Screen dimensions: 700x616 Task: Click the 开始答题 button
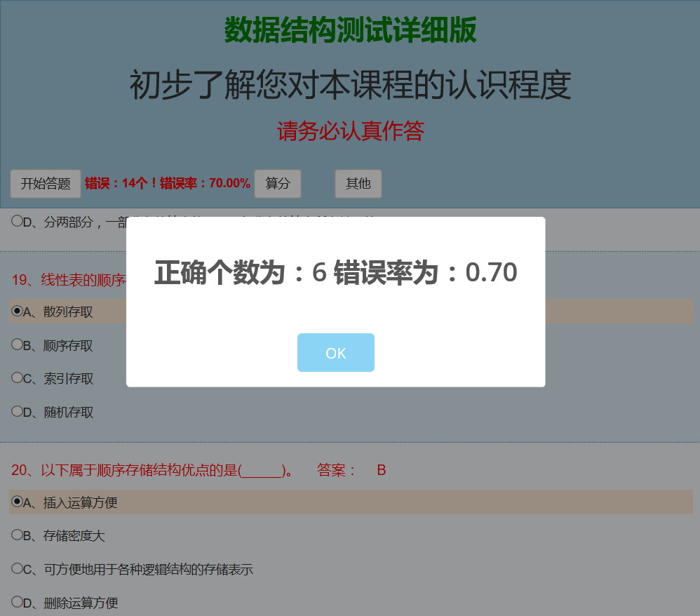(45, 183)
